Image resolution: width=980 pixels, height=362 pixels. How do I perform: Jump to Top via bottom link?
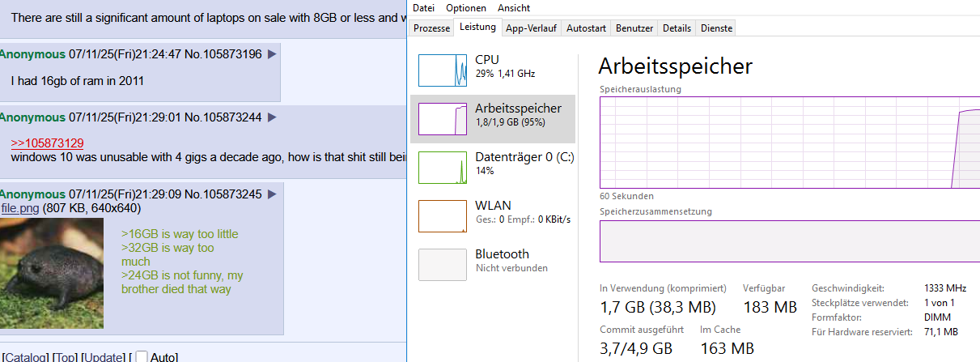click(65, 356)
